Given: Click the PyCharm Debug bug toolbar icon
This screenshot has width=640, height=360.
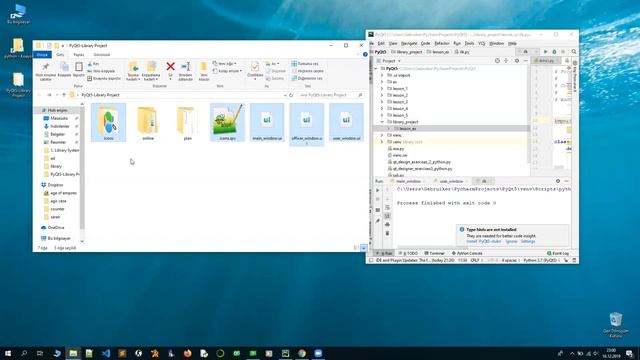Looking at the screenshot, I should 554,52.
